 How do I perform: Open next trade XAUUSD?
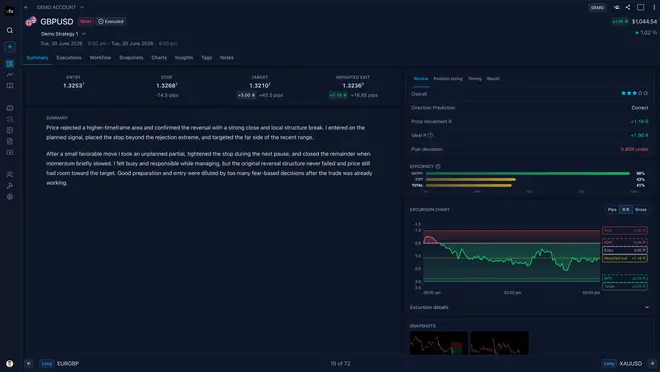pyautogui.click(x=622, y=364)
